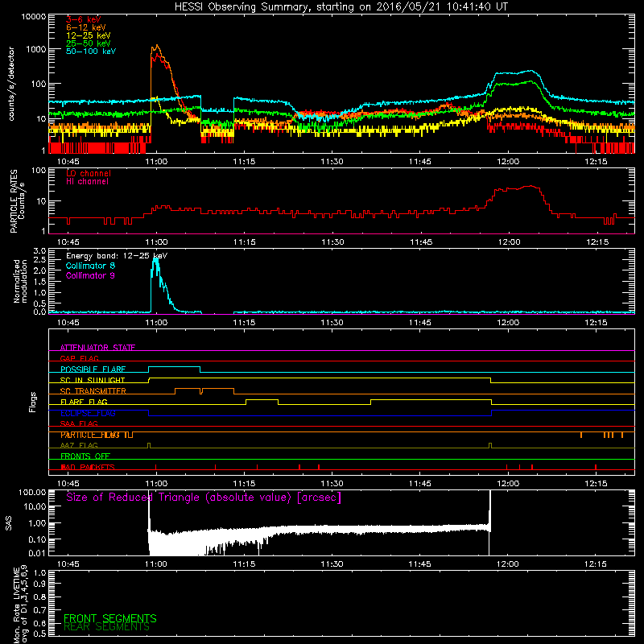Click the SC IN SUNLIGHT flag label
This screenshot has width=644, height=644.
[x=93, y=380]
